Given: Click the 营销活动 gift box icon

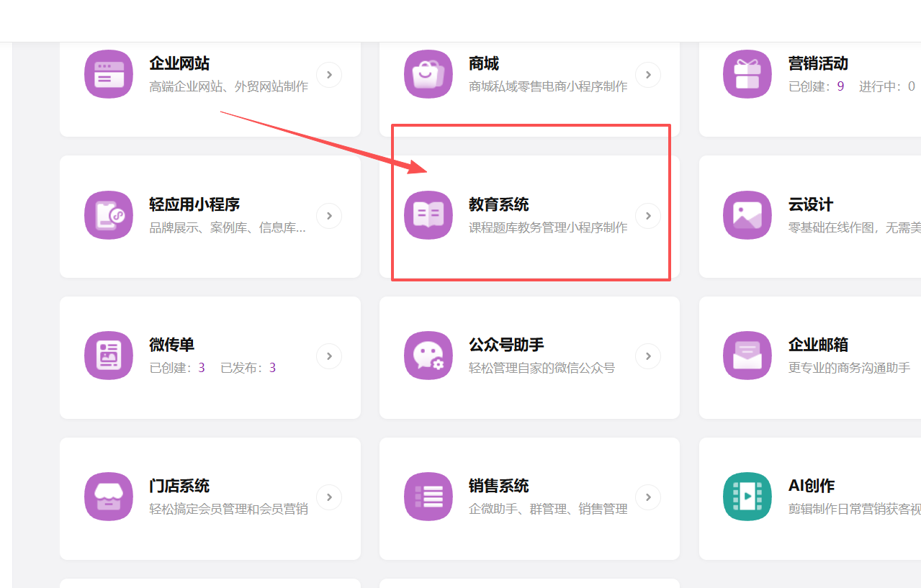Looking at the screenshot, I should coord(747,74).
